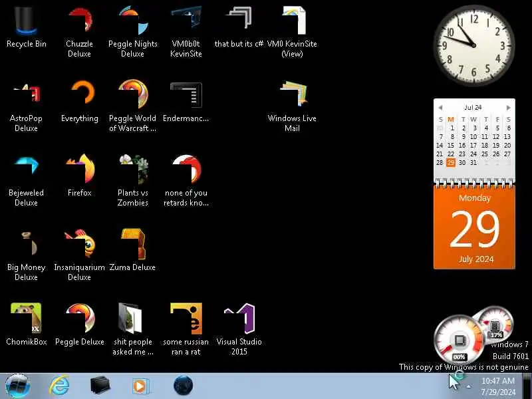The image size is (532, 399).
Task: Click the CPU meter gadget dial
Action: [460, 339]
